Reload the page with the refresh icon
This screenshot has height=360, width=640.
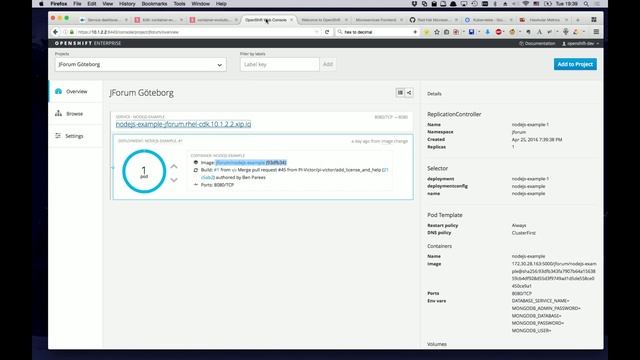[327, 32]
